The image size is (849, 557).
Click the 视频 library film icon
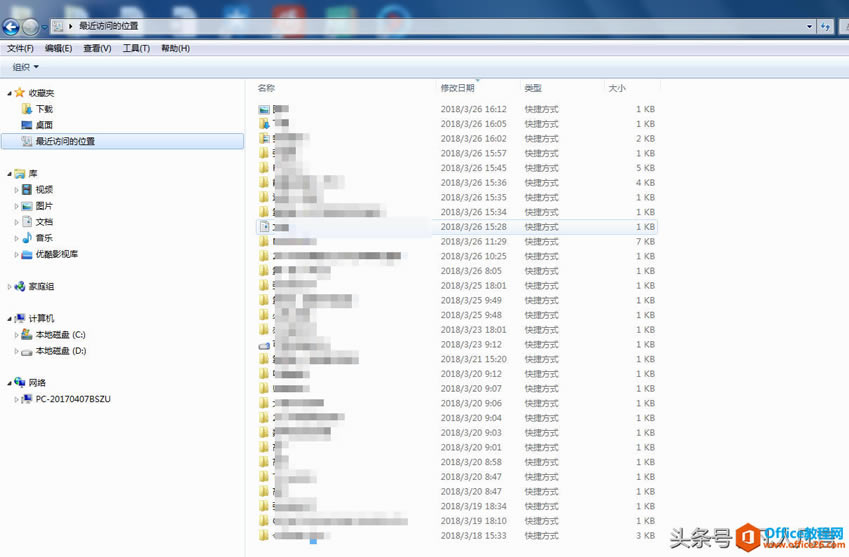(x=27, y=189)
